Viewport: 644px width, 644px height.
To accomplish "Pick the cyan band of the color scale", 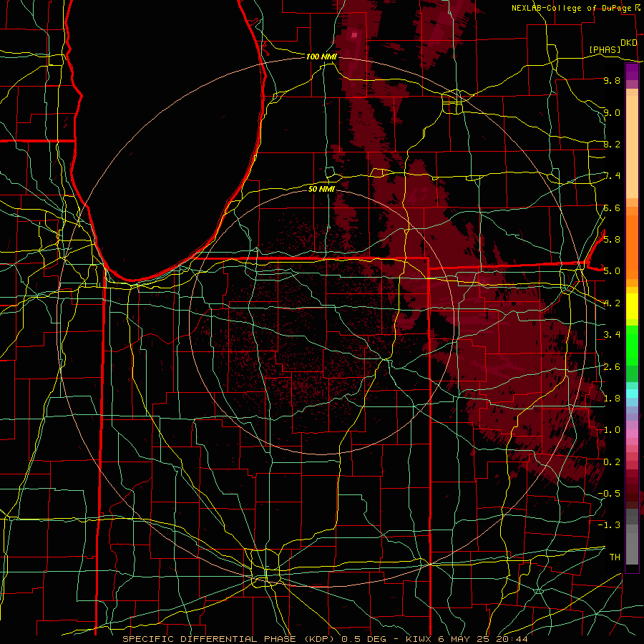I will pyautogui.click(x=632, y=394).
